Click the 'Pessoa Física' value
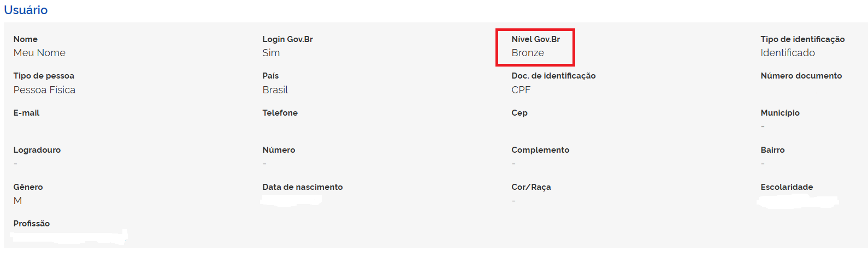This screenshot has height=264, width=868. pyautogui.click(x=44, y=90)
